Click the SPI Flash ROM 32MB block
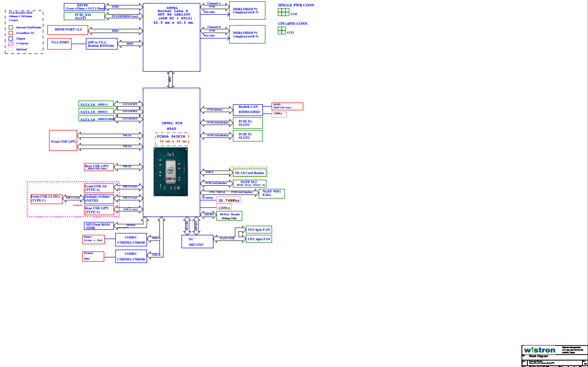588x367 pixels. (99, 226)
